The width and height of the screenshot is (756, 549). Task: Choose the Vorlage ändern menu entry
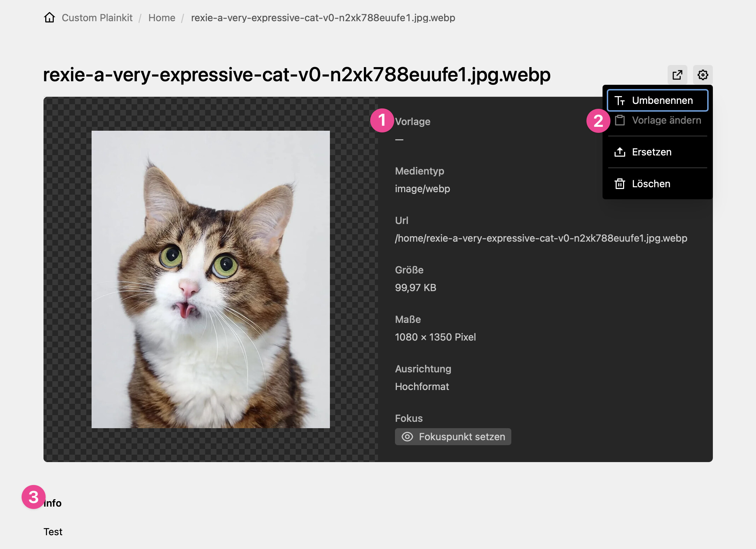pos(666,120)
